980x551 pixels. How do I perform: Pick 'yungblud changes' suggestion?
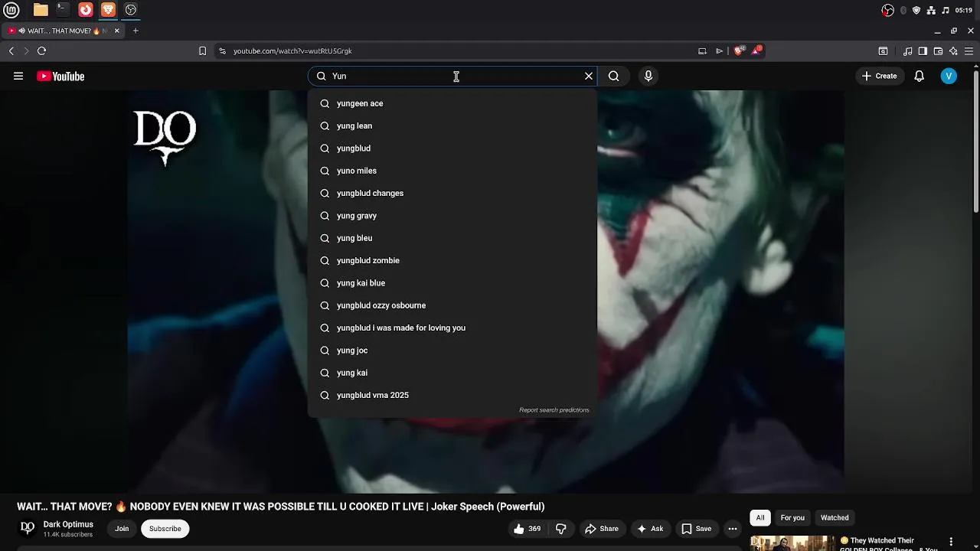coord(452,193)
